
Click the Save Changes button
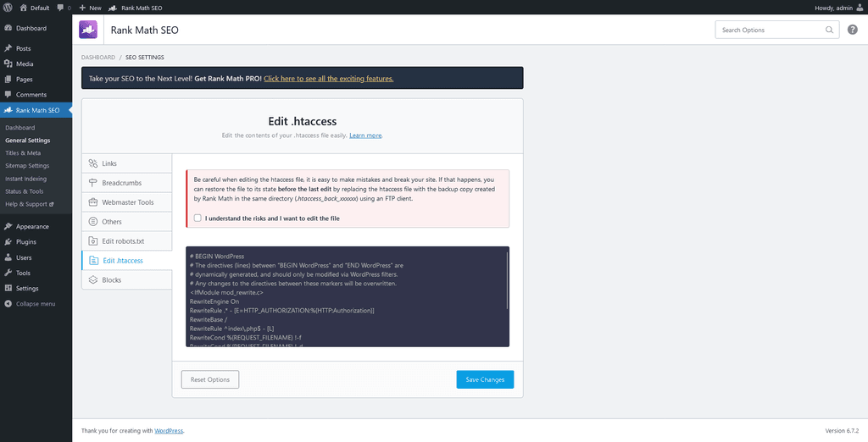[x=485, y=379]
